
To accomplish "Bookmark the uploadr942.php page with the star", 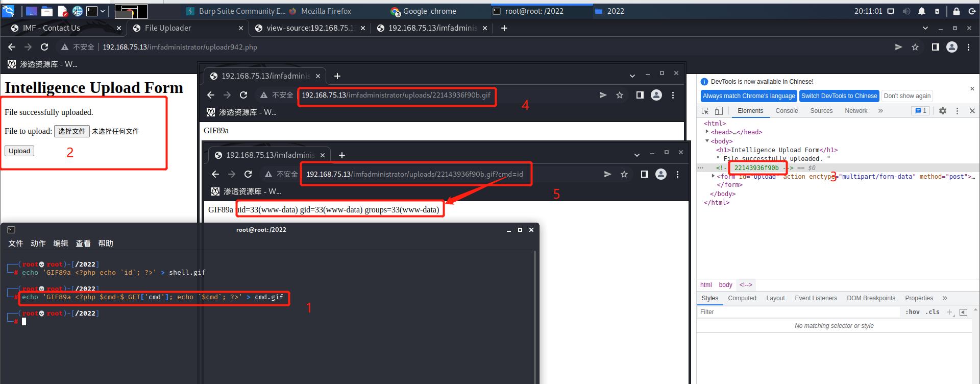I will pyautogui.click(x=915, y=47).
